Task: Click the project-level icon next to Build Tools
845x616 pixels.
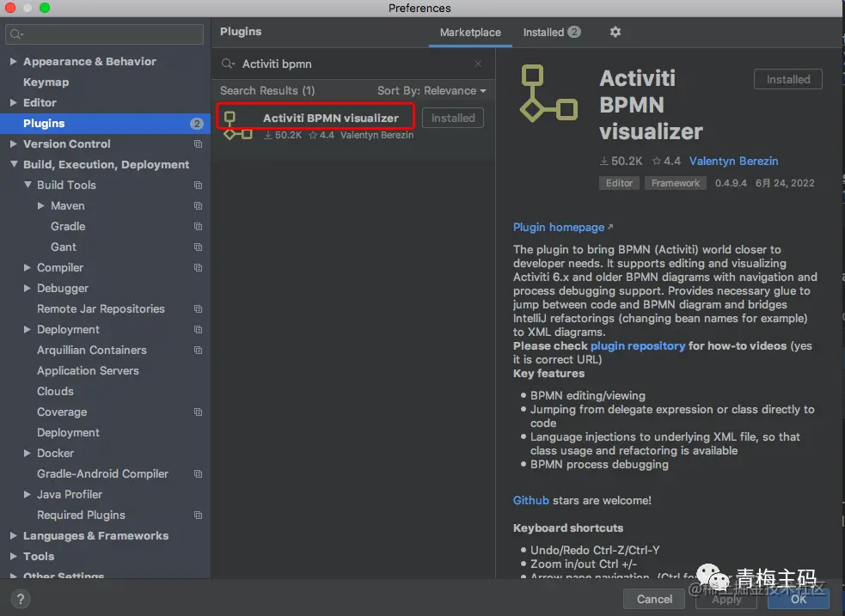Action: click(x=199, y=185)
